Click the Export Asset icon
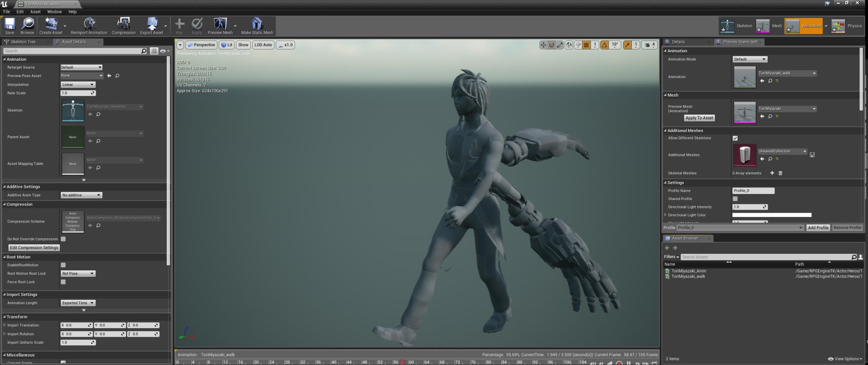 [151, 26]
